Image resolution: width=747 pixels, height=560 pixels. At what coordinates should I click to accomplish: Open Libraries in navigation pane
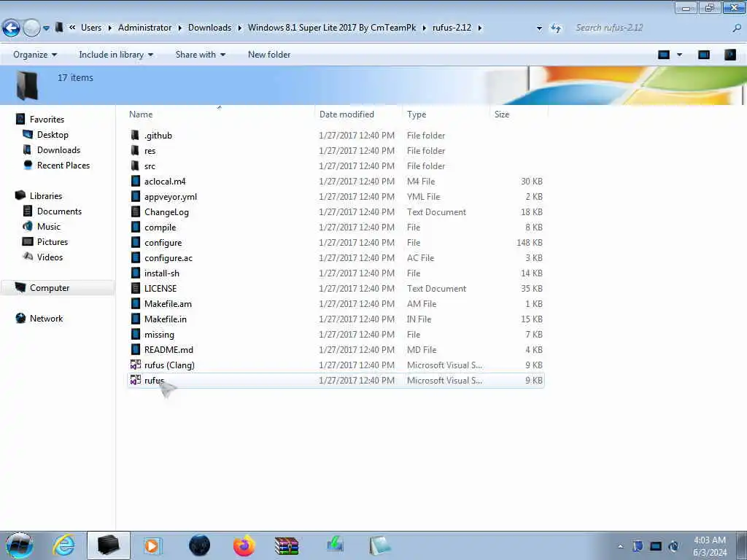46,195
